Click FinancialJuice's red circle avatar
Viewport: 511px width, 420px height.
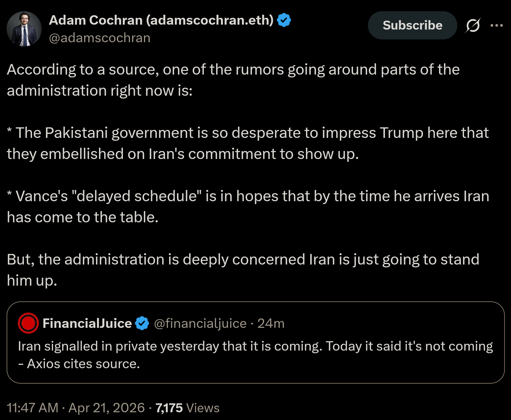click(x=28, y=323)
